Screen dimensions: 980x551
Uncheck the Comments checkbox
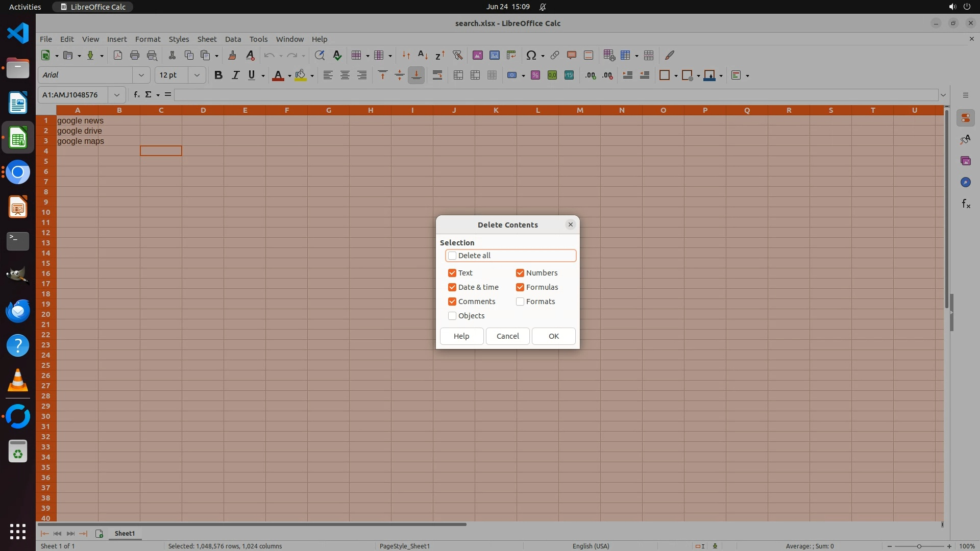click(452, 302)
